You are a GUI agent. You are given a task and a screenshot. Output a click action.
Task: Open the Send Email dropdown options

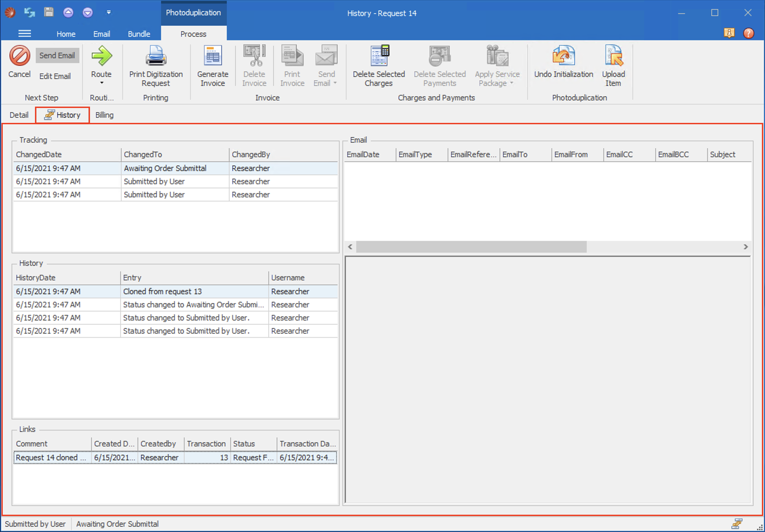(335, 83)
